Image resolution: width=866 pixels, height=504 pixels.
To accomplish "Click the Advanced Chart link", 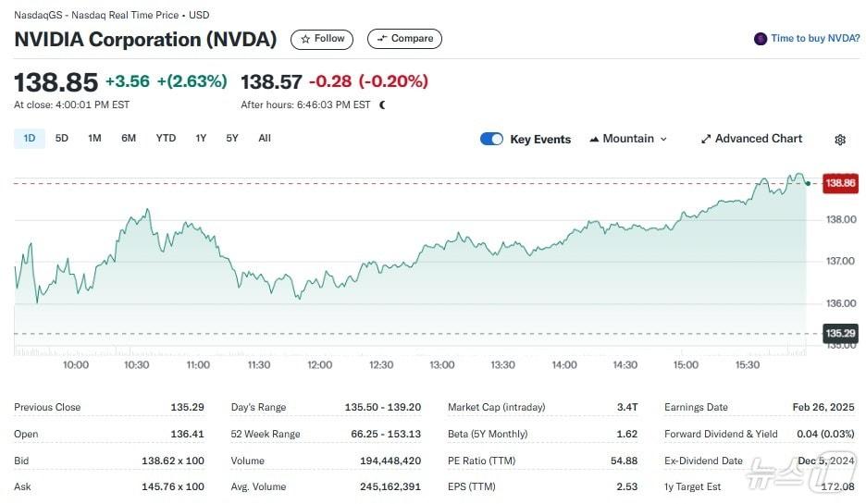I will coord(759,139).
